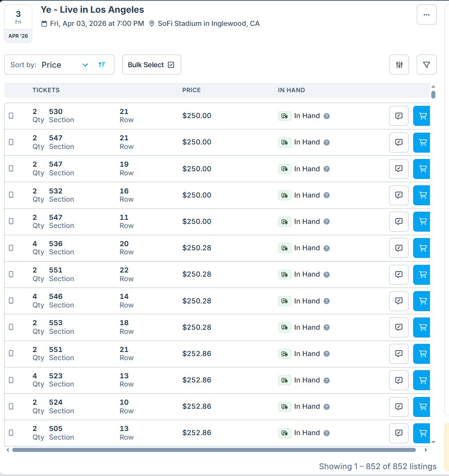Click the horizontal scrollbar left arrow

(7, 450)
